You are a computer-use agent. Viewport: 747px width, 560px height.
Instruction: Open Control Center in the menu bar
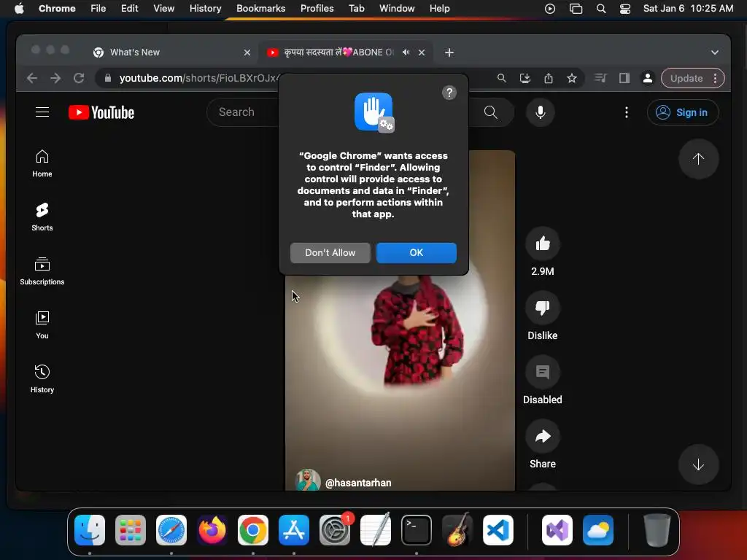pyautogui.click(x=624, y=9)
